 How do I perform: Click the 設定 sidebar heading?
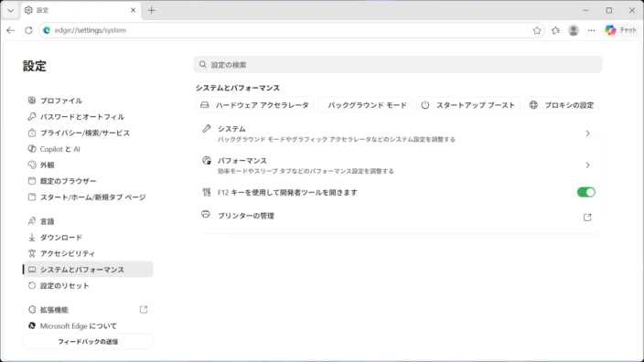pyautogui.click(x=35, y=66)
